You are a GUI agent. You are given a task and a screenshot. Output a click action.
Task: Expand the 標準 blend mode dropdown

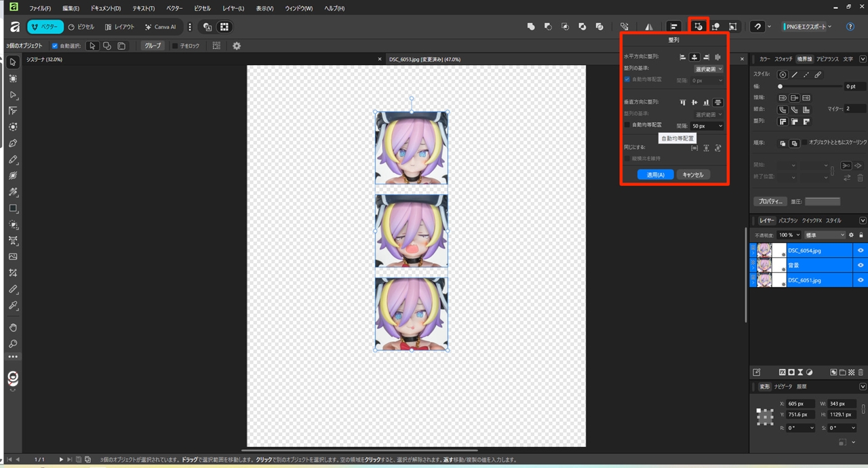pos(824,235)
